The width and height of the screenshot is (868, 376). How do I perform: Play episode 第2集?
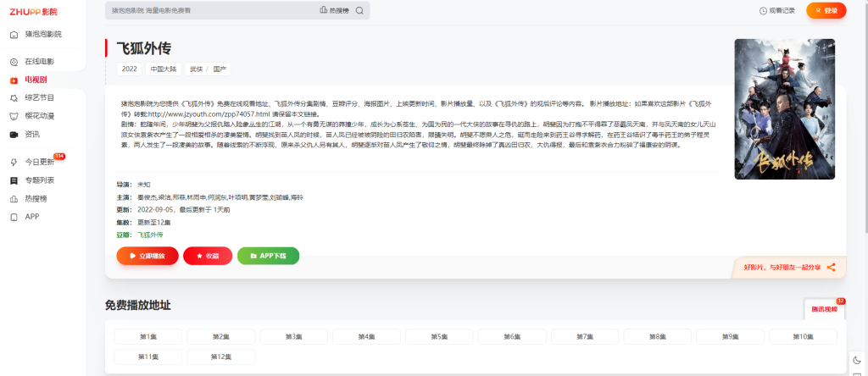click(221, 337)
